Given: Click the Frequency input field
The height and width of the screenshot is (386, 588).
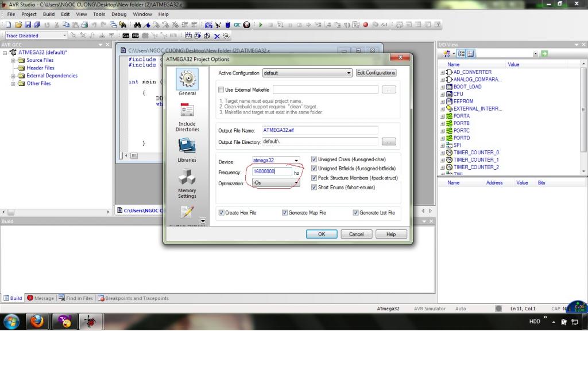Looking at the screenshot, I should pos(272,171).
